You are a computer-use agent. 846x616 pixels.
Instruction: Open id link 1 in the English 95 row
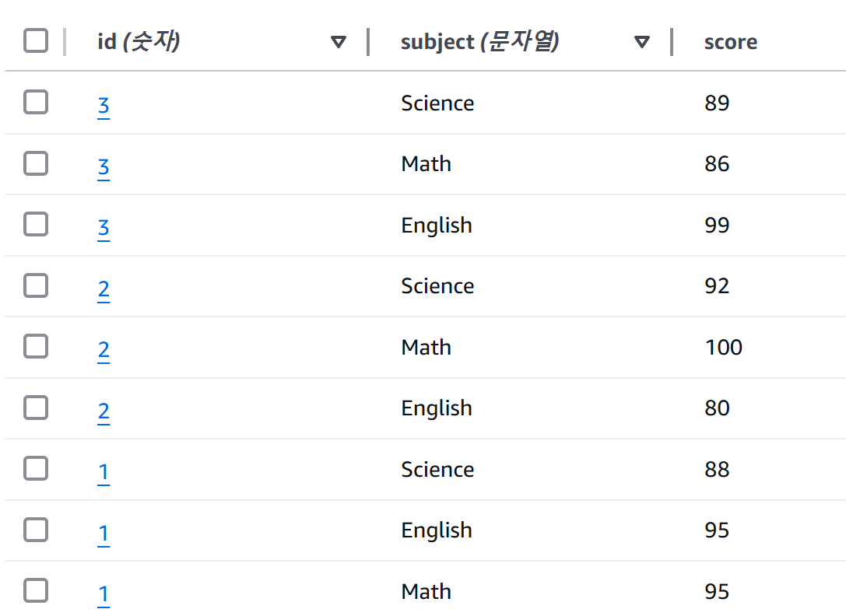pyautogui.click(x=104, y=534)
